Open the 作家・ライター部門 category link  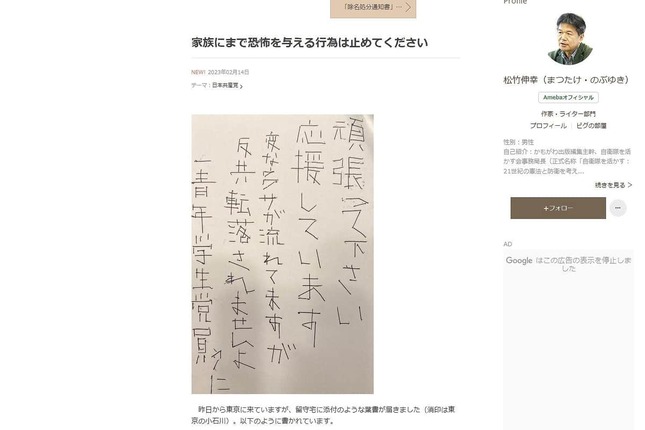tap(568, 114)
